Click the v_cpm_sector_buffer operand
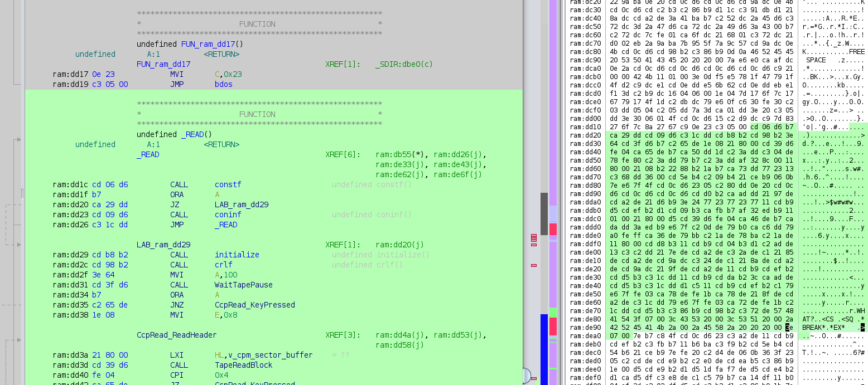This screenshot has width=868, height=385. 271,355
